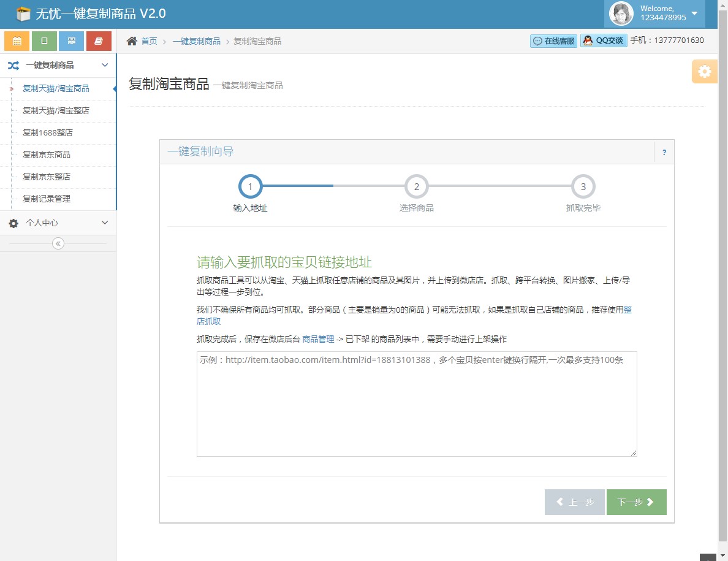Click the gear icon beside 个人中心

13,223
